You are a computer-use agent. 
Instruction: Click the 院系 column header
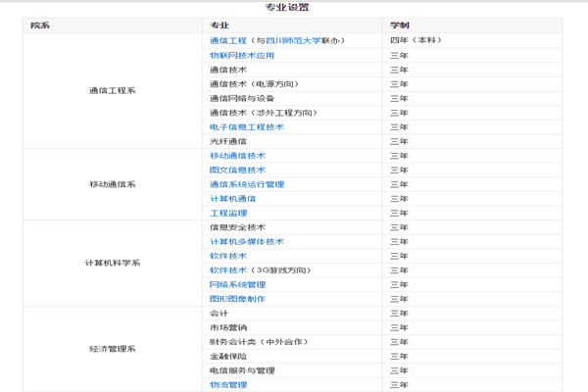pyautogui.click(x=39, y=24)
